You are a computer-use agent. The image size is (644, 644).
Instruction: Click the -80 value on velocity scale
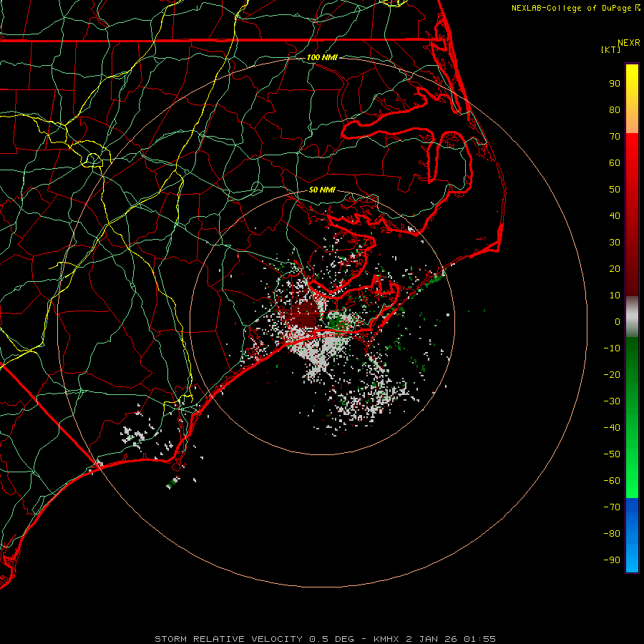click(612, 534)
